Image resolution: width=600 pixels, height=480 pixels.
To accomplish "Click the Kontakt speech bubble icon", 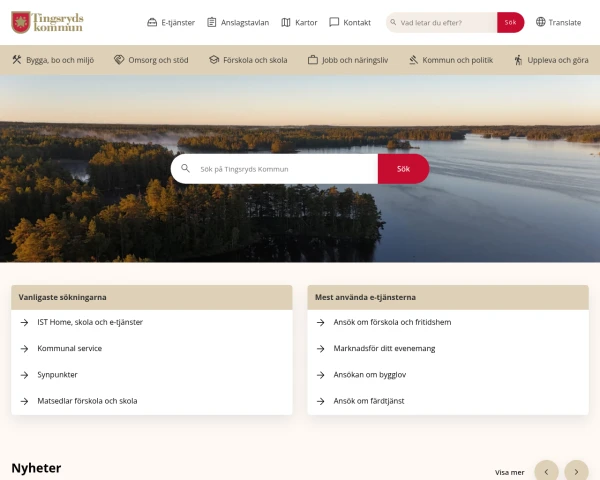I will point(334,22).
